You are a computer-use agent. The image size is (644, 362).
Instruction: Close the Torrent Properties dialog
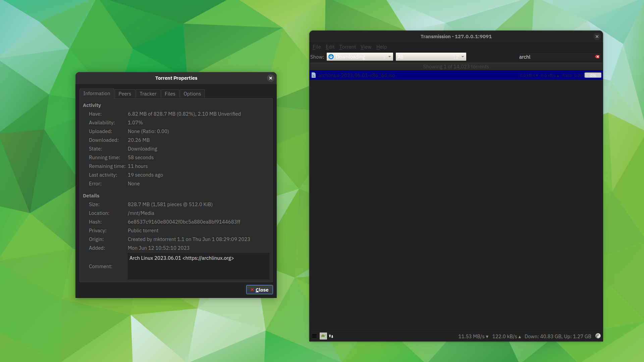(259, 290)
